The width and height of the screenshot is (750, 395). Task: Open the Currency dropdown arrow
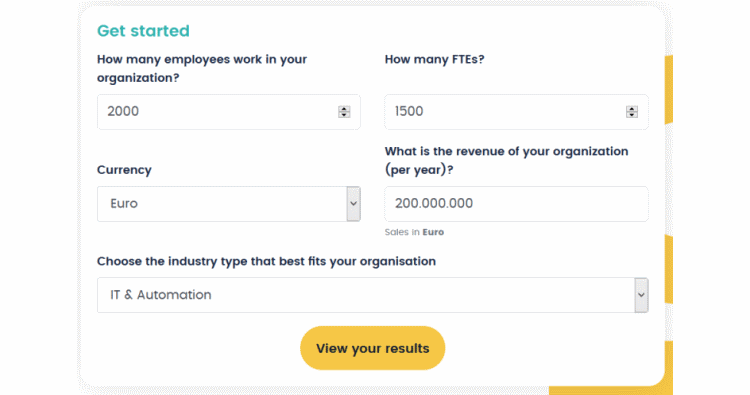coord(353,204)
